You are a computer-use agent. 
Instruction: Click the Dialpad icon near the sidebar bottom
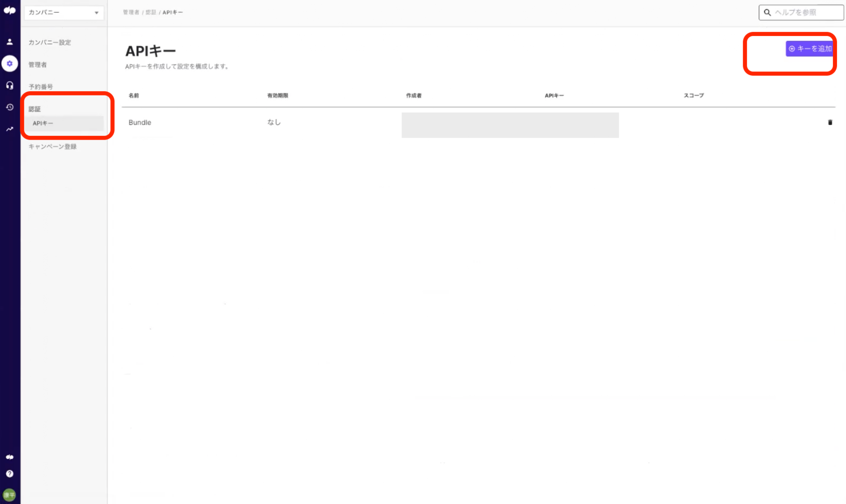coord(10,457)
